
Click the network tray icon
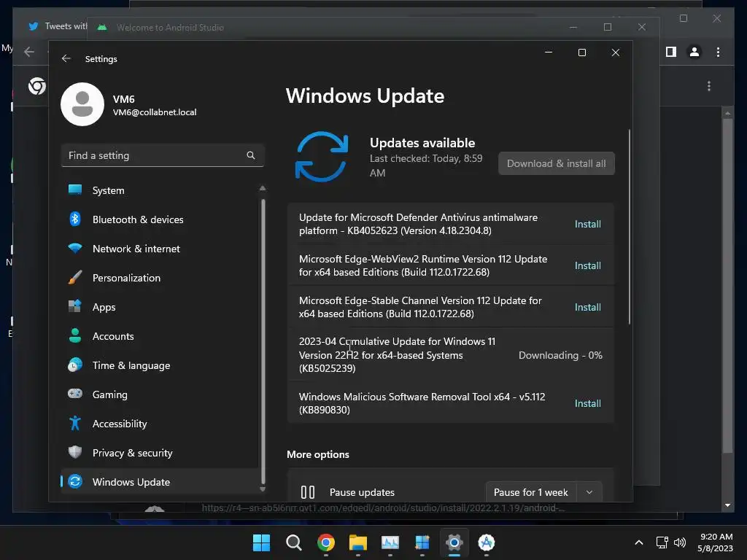(662, 542)
